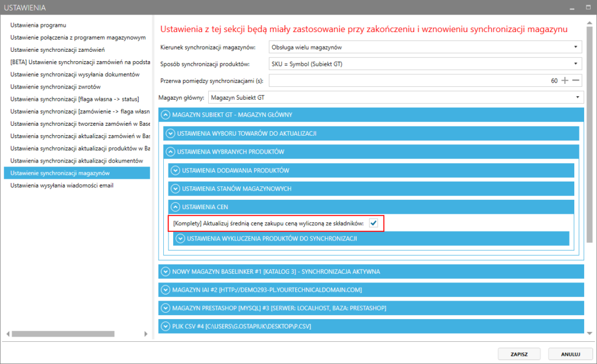The width and height of the screenshot is (597, 364).
Task: Click the sidebar scroll-right arrow
Action: pyautogui.click(x=145, y=334)
